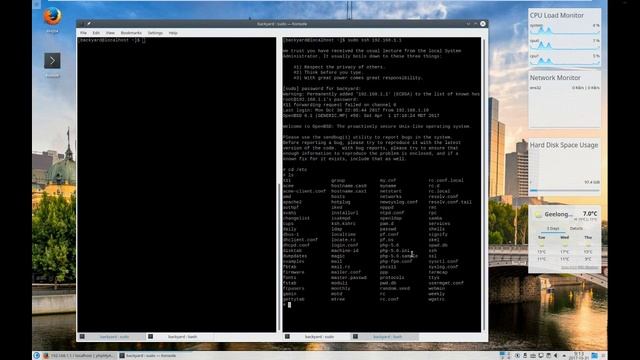The height and width of the screenshot is (360, 640).
Task: Open the terminal launcher desktop icon
Action: pyautogui.click(x=52, y=61)
